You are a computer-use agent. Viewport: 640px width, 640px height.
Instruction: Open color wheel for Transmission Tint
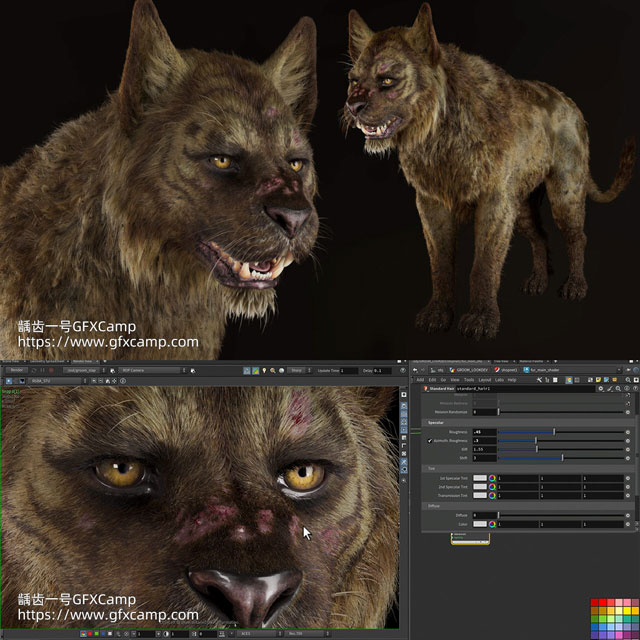click(492, 495)
